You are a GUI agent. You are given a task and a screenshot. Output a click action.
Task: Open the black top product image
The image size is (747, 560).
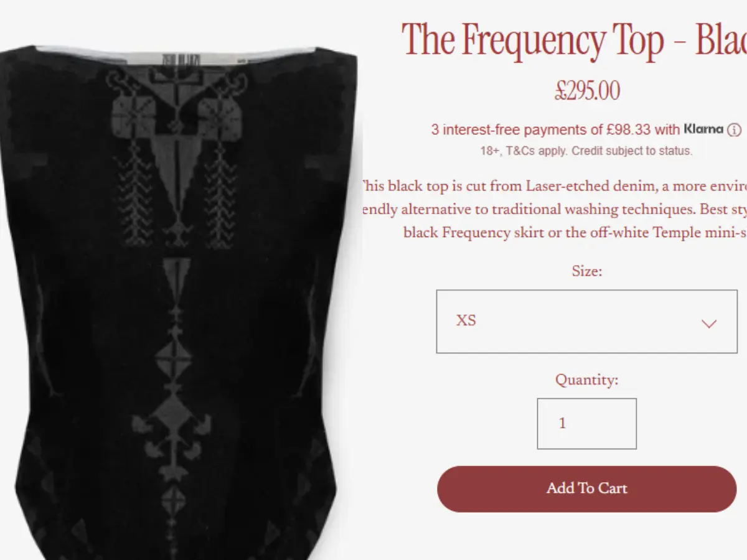(179, 299)
